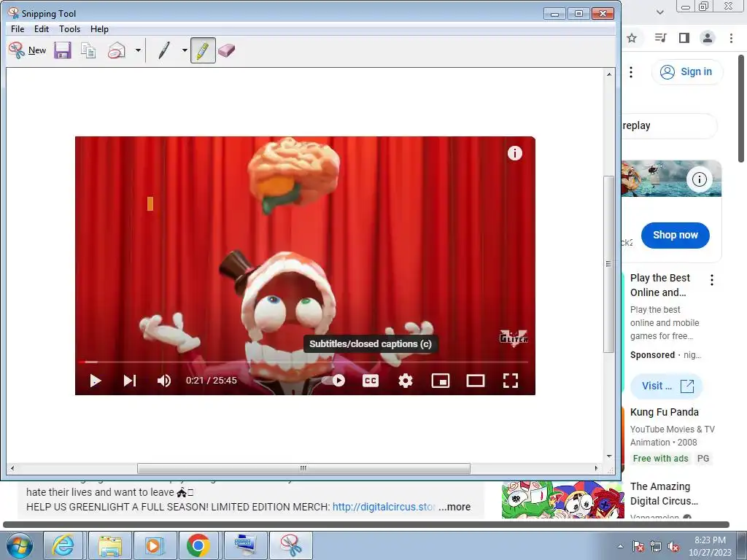
Task: Copy the snip using copy icon
Action: (x=88, y=50)
